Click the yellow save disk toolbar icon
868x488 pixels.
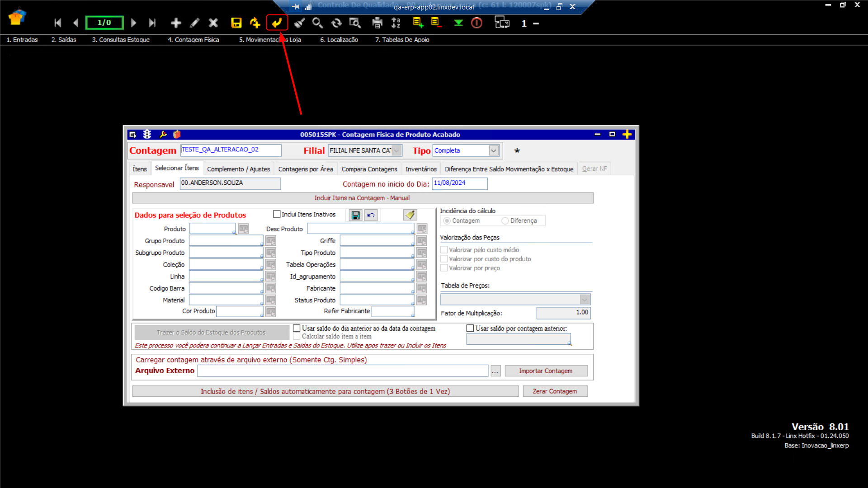coord(236,23)
